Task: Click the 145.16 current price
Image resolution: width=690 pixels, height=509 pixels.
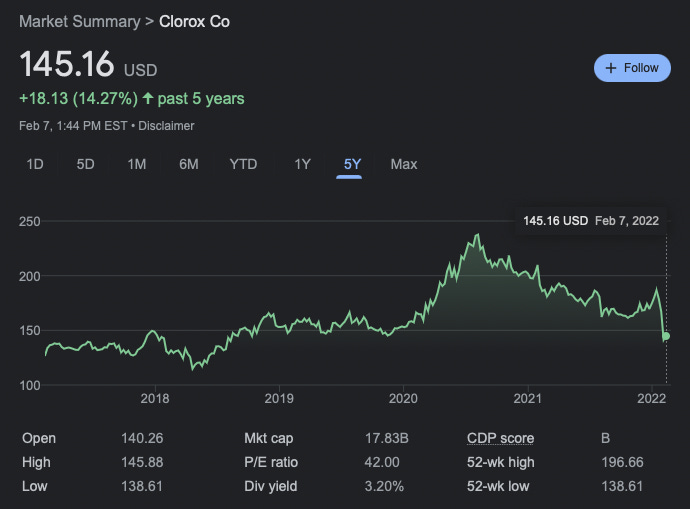Action: point(66,64)
